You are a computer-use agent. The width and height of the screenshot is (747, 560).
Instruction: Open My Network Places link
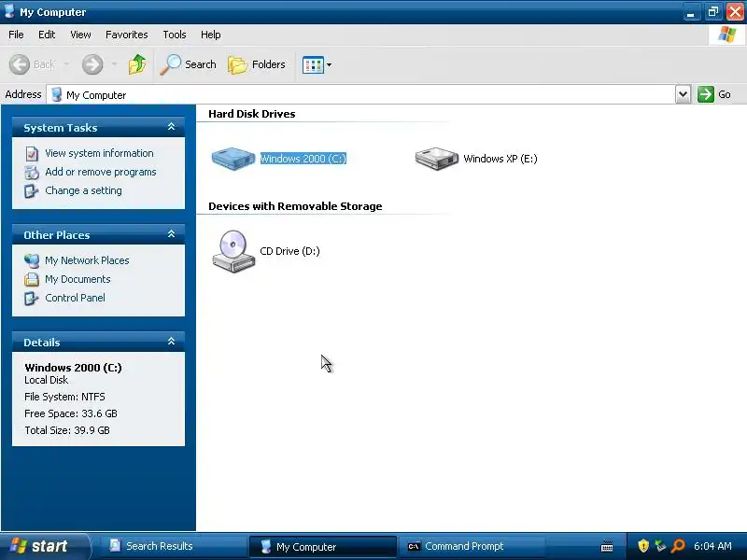click(87, 260)
